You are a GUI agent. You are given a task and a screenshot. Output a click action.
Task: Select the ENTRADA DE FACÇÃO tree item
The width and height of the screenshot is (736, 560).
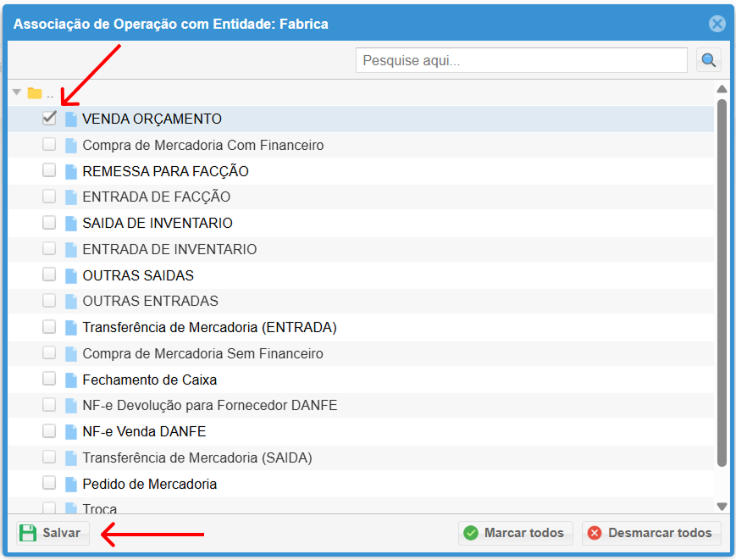156,197
